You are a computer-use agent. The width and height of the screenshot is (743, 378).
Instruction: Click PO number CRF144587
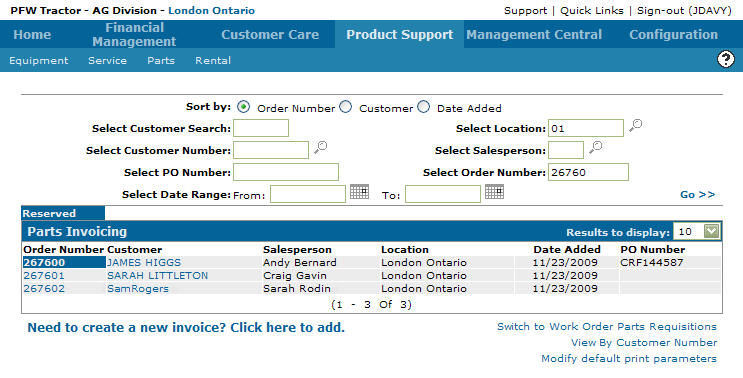[652, 262]
